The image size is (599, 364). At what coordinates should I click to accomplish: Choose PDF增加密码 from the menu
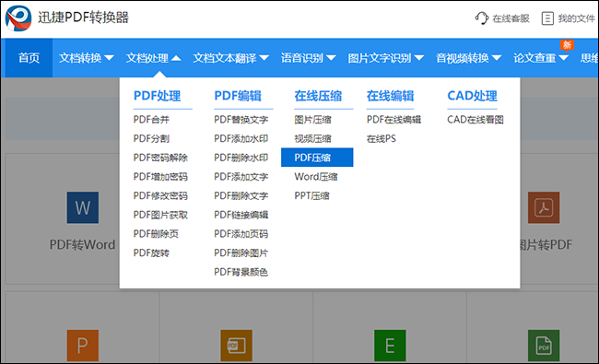click(x=160, y=177)
